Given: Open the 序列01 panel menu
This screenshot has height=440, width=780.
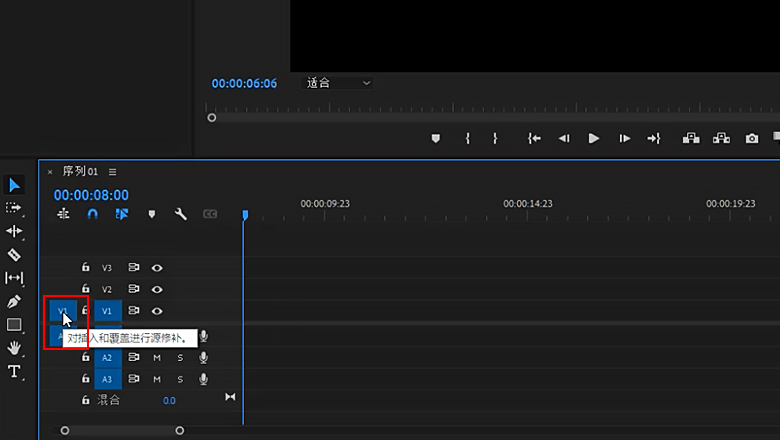Looking at the screenshot, I should (112, 172).
